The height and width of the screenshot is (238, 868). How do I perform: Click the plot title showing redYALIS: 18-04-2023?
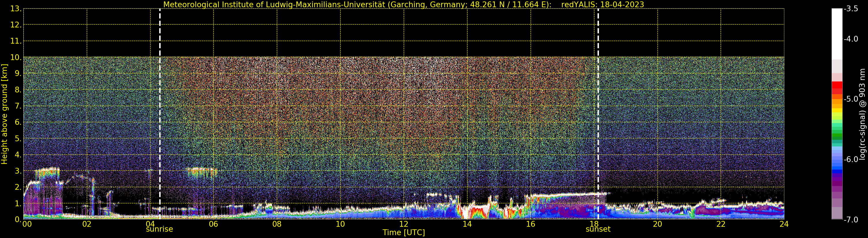pyautogui.click(x=602, y=4)
